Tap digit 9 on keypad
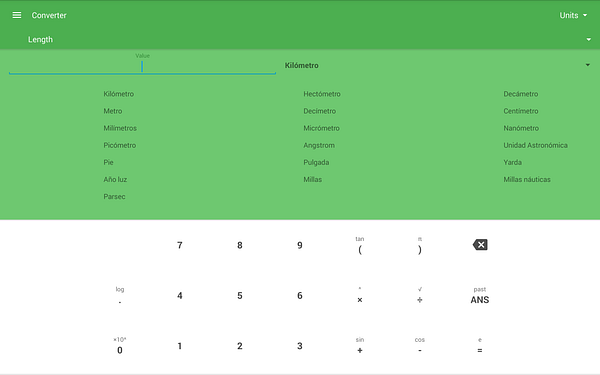Viewport: 600px width, 375px height. [x=300, y=245]
